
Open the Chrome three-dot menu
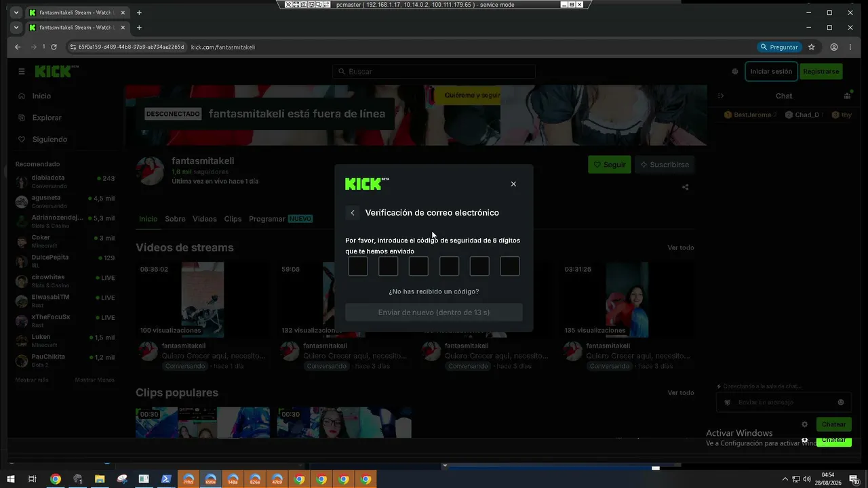pyautogui.click(x=852, y=47)
